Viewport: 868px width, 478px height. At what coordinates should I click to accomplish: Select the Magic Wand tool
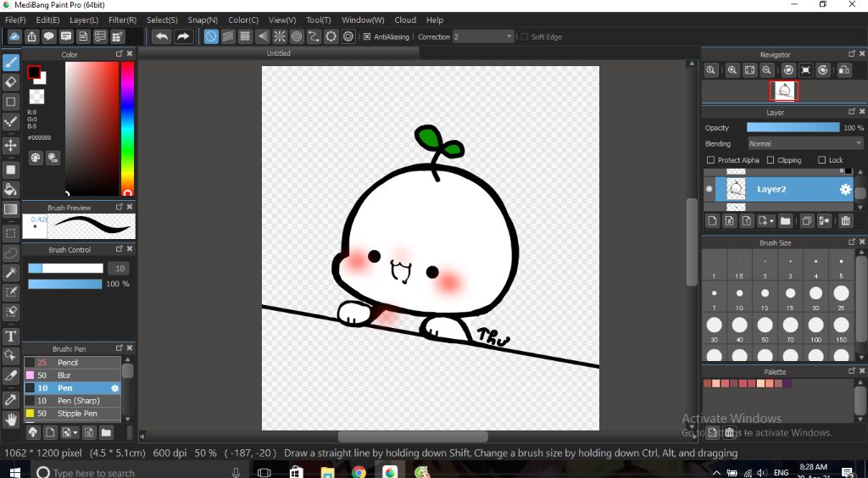(x=10, y=272)
